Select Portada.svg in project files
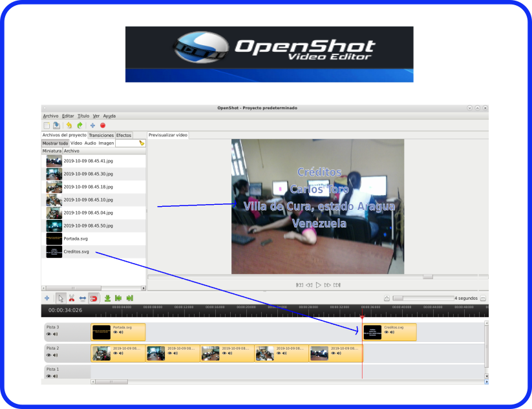The image size is (532, 409). (94, 239)
